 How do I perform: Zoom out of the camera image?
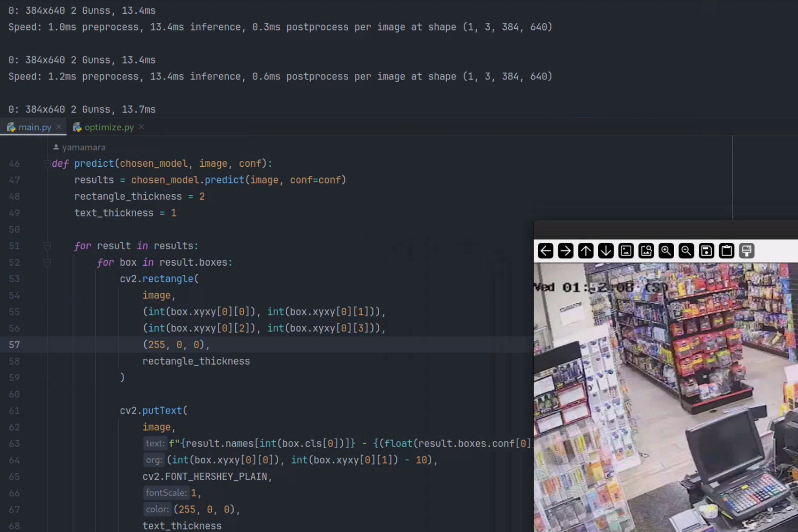pyautogui.click(x=686, y=251)
